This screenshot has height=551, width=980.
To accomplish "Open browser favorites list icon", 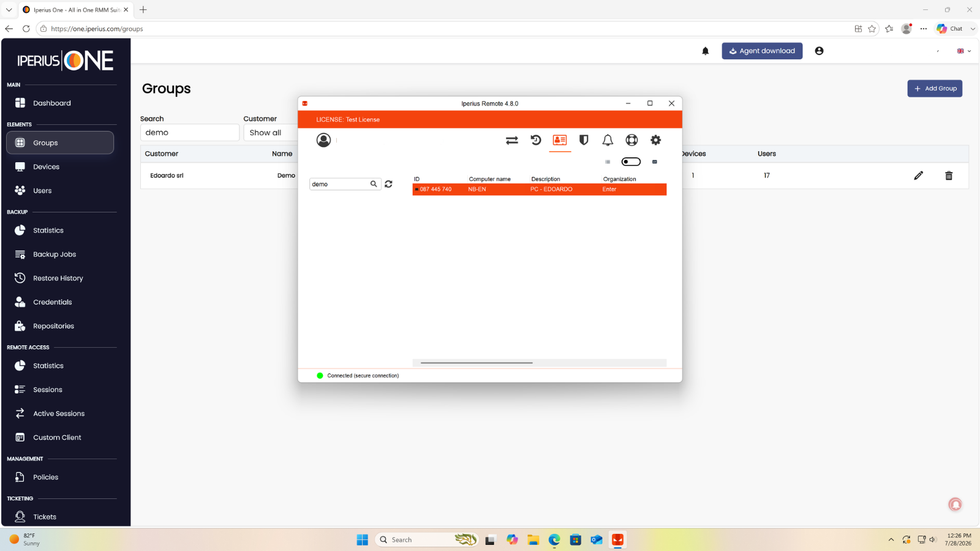I will point(889,29).
